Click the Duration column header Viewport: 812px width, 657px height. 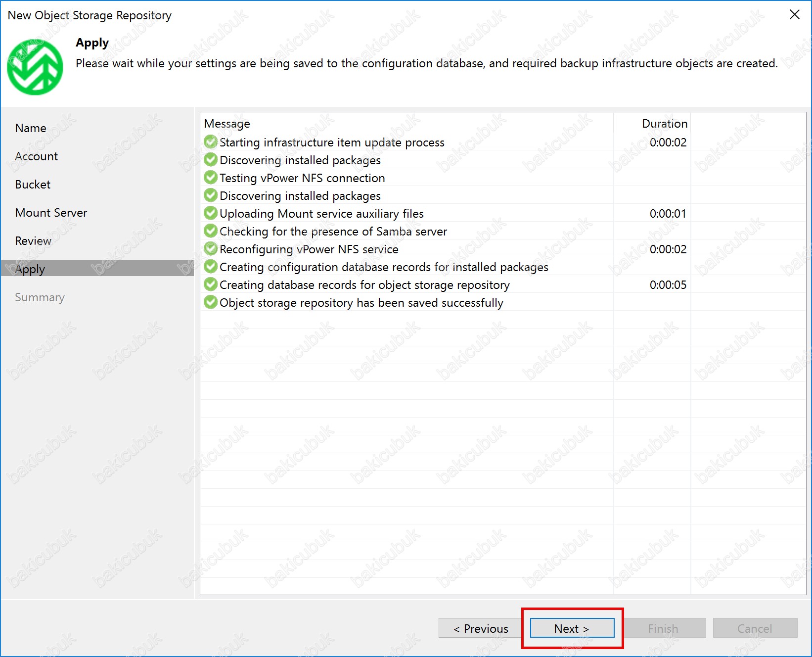pos(664,124)
